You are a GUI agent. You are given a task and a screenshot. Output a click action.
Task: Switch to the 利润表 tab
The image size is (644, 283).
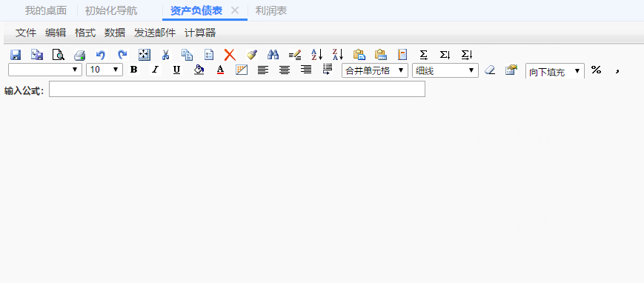pyautogui.click(x=271, y=10)
